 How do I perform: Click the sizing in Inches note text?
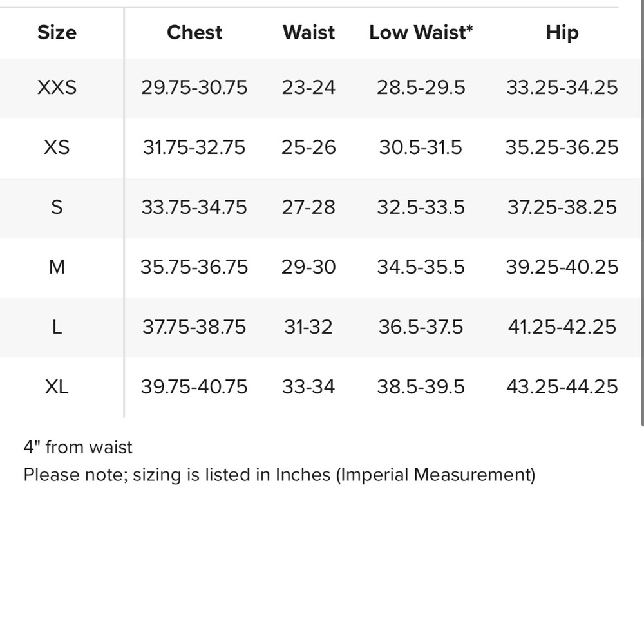279,475
